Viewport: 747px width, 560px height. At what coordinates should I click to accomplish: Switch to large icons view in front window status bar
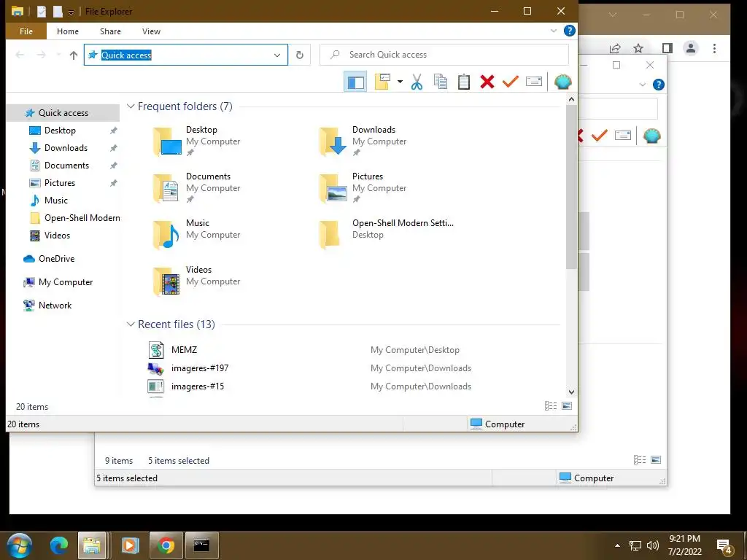click(x=567, y=406)
